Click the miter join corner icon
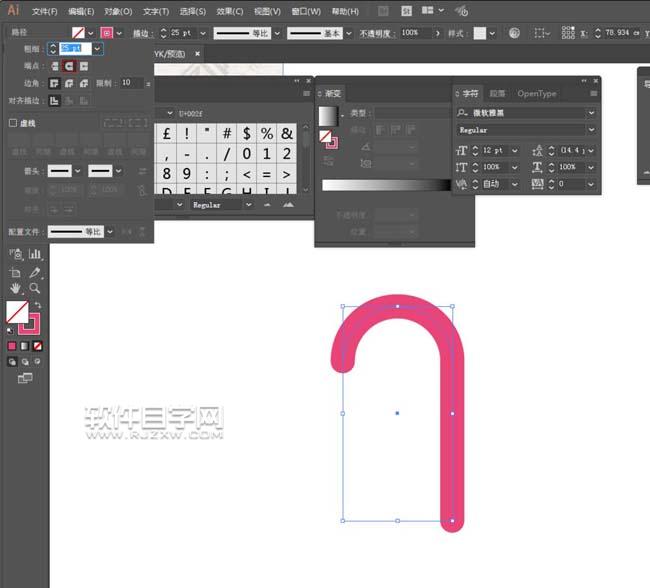Image resolution: width=650 pixels, height=588 pixels. point(56,83)
